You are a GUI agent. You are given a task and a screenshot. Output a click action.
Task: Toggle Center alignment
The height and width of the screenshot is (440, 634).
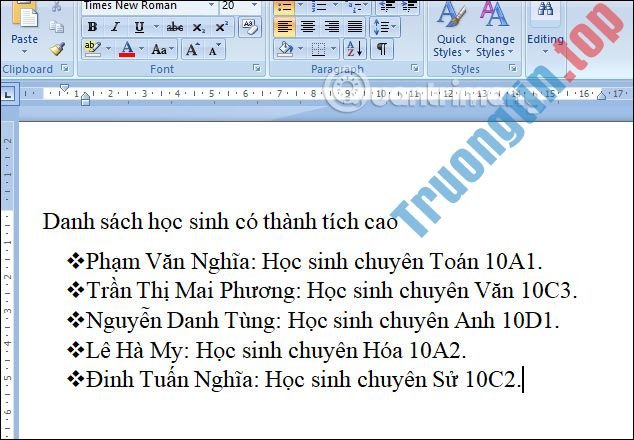[308, 27]
